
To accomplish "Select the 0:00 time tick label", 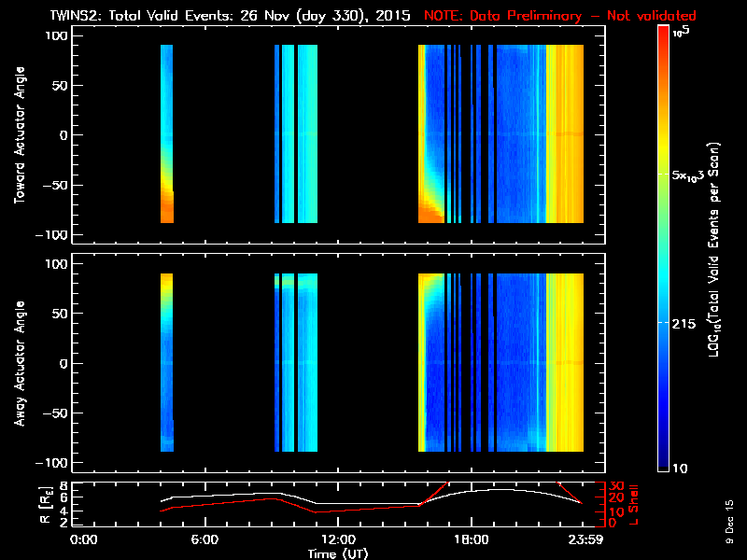I will [x=84, y=540].
